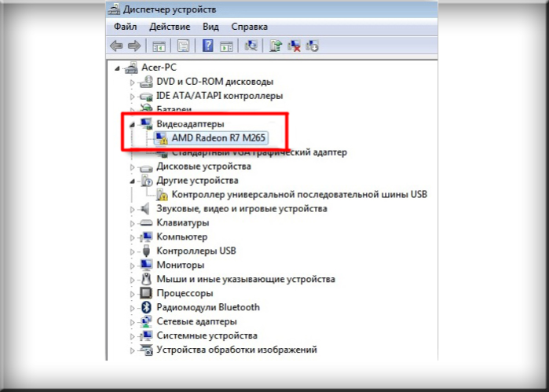
Task: Expand the Контроллеры USB branch
Action: (x=133, y=252)
